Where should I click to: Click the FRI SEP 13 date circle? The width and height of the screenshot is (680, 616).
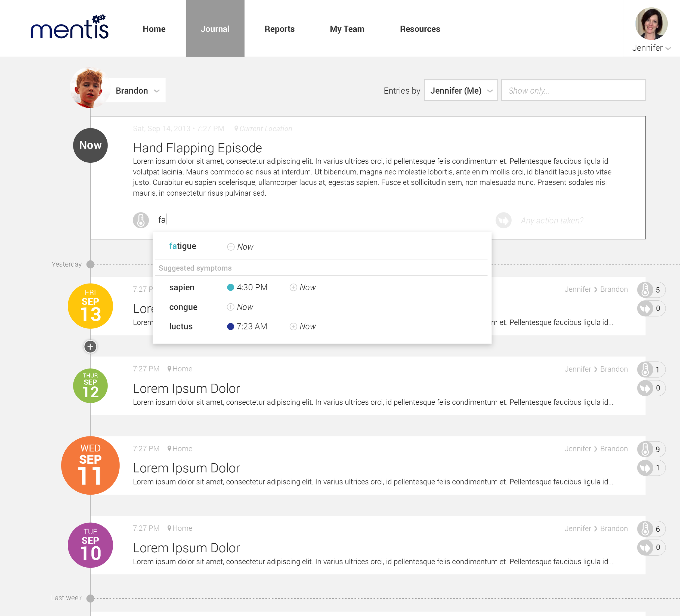pyautogui.click(x=90, y=306)
